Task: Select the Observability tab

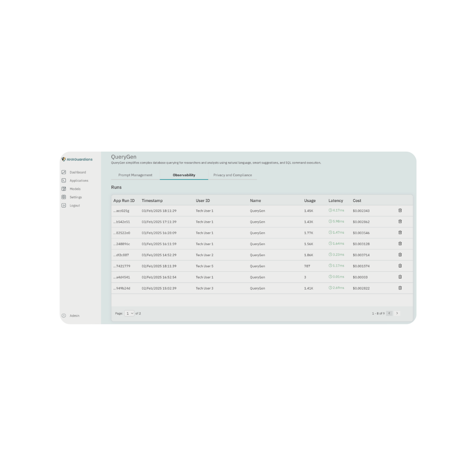Action: tap(184, 175)
